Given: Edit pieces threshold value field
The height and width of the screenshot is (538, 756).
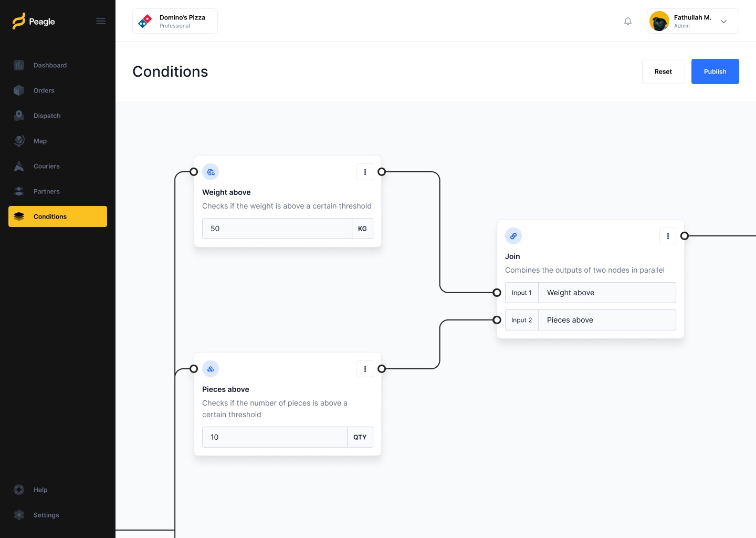Looking at the screenshot, I should pos(275,437).
